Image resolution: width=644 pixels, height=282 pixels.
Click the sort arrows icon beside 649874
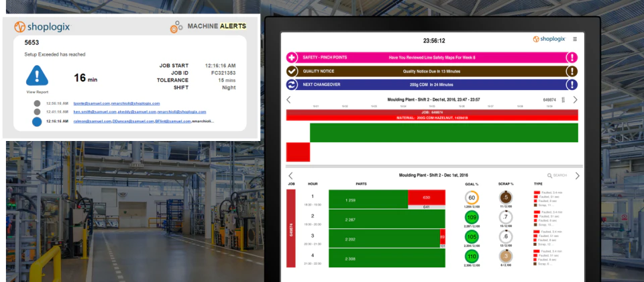[x=563, y=100]
